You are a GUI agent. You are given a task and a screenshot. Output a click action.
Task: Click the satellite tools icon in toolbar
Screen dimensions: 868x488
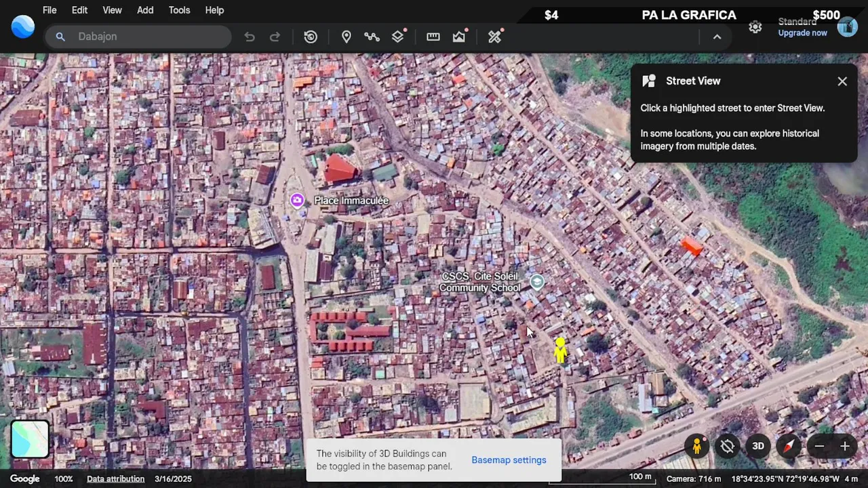pos(495,37)
